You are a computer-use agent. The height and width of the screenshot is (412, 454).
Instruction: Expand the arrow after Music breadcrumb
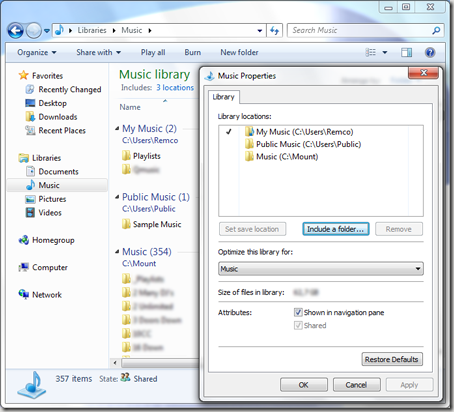[x=150, y=31]
